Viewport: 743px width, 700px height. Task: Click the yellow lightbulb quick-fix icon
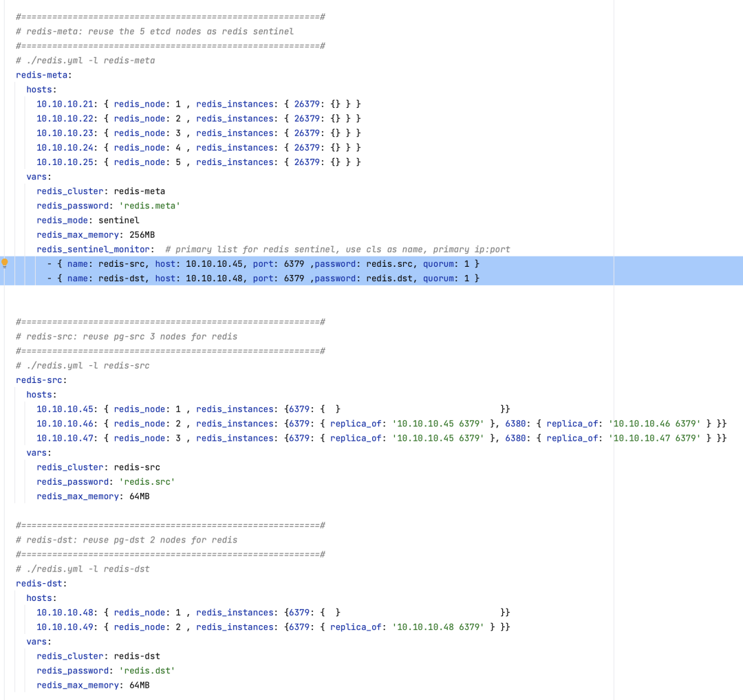coord(6,263)
